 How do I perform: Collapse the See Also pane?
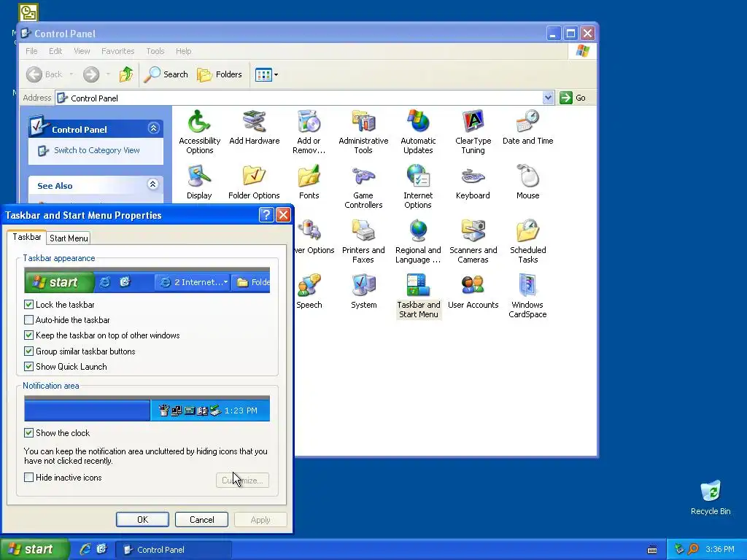(x=153, y=184)
